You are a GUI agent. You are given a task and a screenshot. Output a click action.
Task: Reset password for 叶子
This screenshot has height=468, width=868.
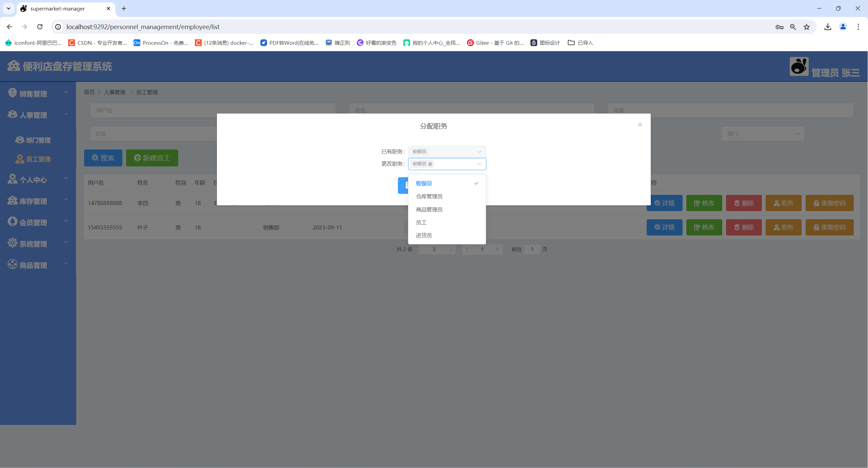click(829, 227)
